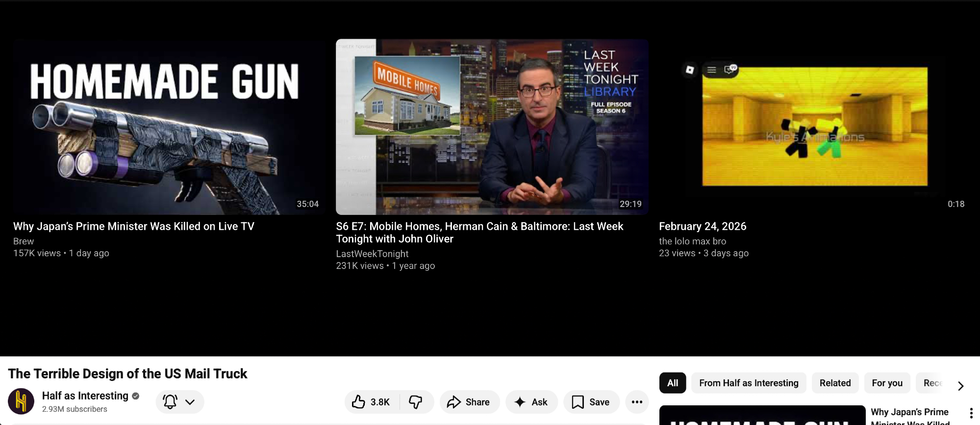Save video with the bookmark button
Screen dimensions: 980x425
click(x=591, y=402)
